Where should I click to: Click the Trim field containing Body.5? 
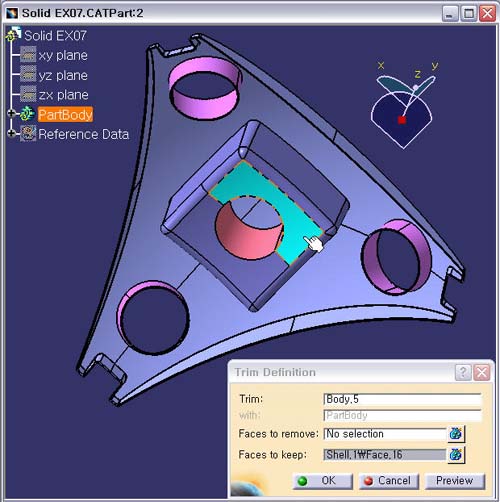(402, 399)
